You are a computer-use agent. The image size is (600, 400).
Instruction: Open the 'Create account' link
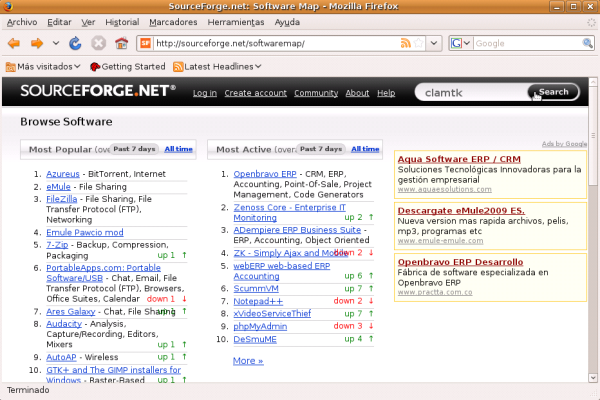tap(255, 93)
